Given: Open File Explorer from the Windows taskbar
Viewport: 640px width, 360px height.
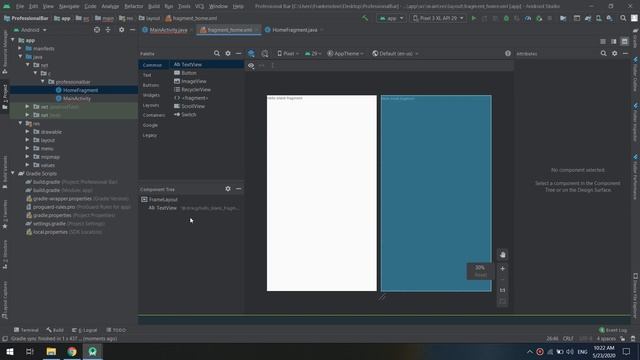Looking at the screenshot, I should coord(51,351).
